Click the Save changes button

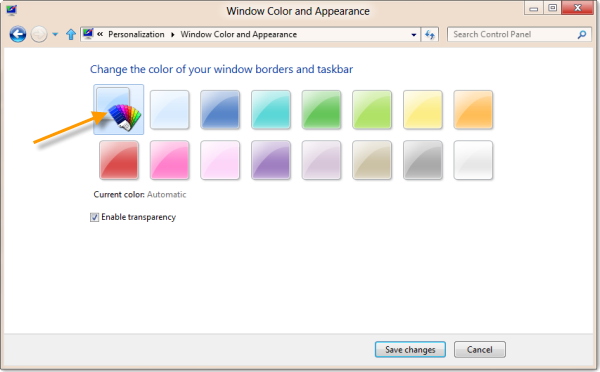[410, 349]
